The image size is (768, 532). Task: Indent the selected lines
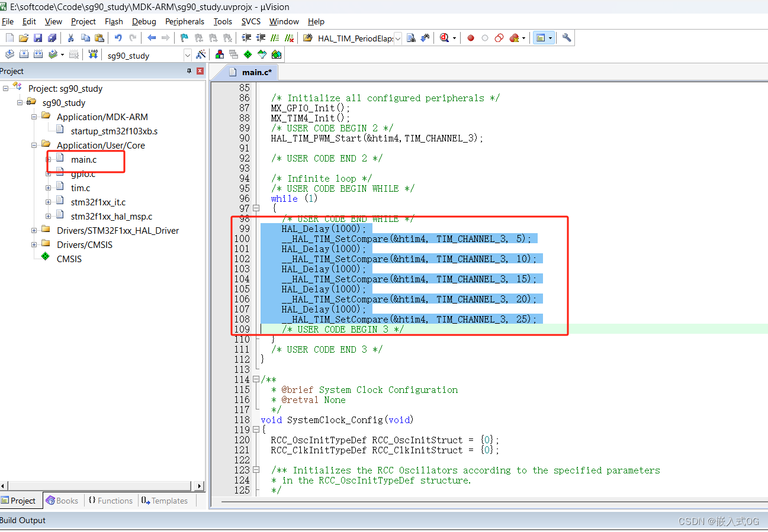point(246,38)
